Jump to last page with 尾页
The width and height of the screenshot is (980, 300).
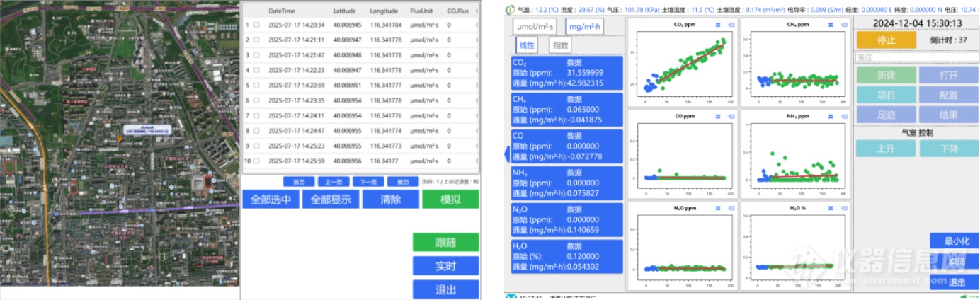coord(402,181)
